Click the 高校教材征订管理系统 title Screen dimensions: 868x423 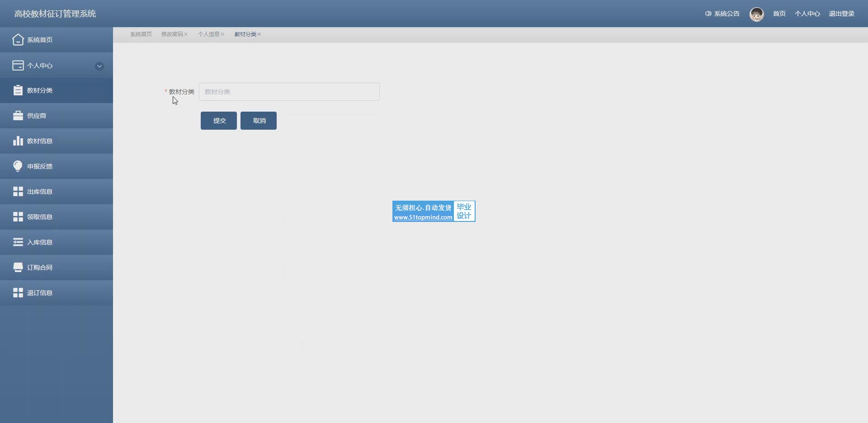[55, 14]
